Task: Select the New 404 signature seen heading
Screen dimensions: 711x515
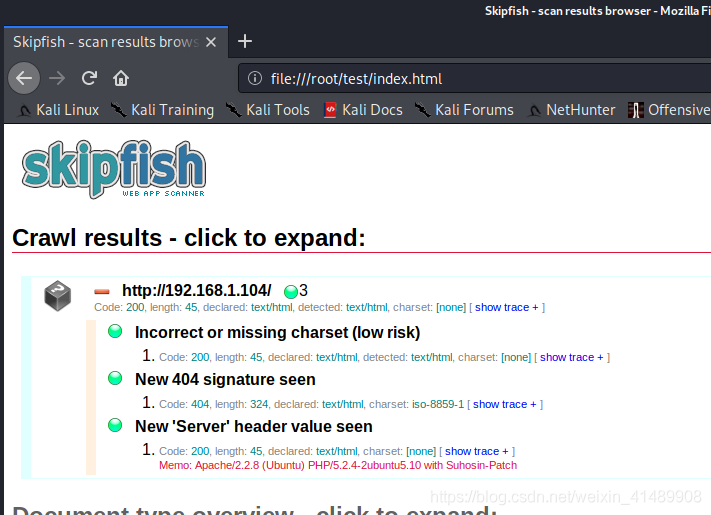Action: click(x=225, y=379)
